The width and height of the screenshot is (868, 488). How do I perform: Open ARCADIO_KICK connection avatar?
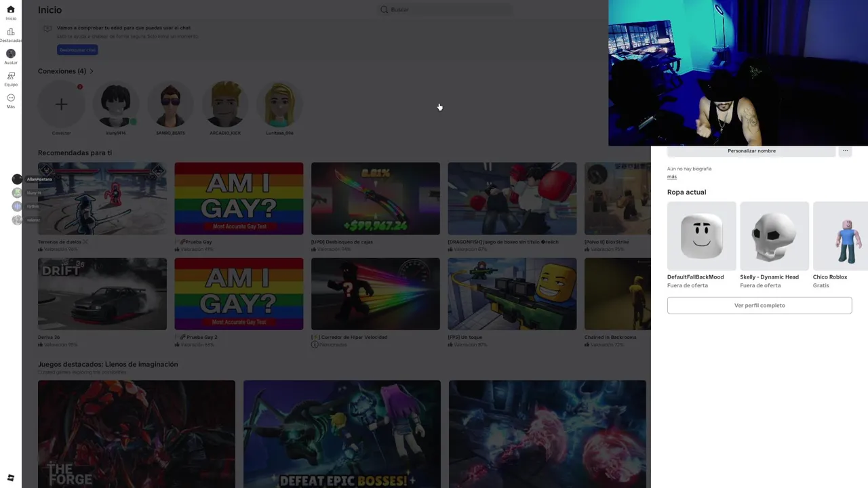click(x=225, y=104)
